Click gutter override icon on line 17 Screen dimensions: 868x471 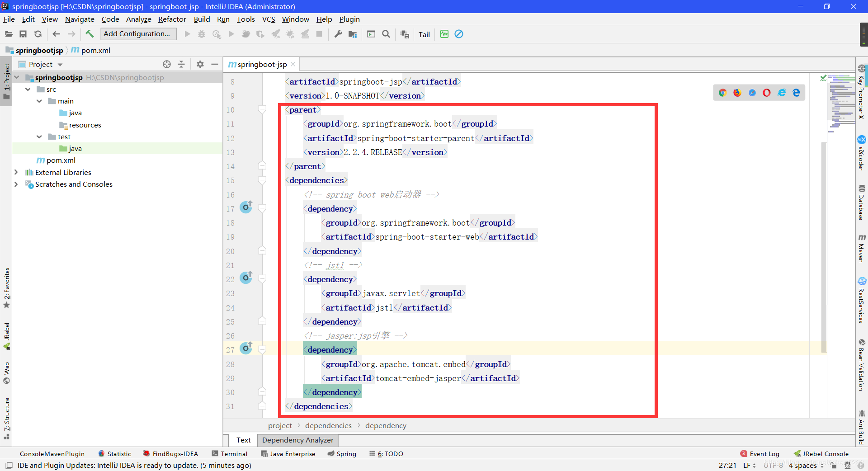(x=246, y=207)
